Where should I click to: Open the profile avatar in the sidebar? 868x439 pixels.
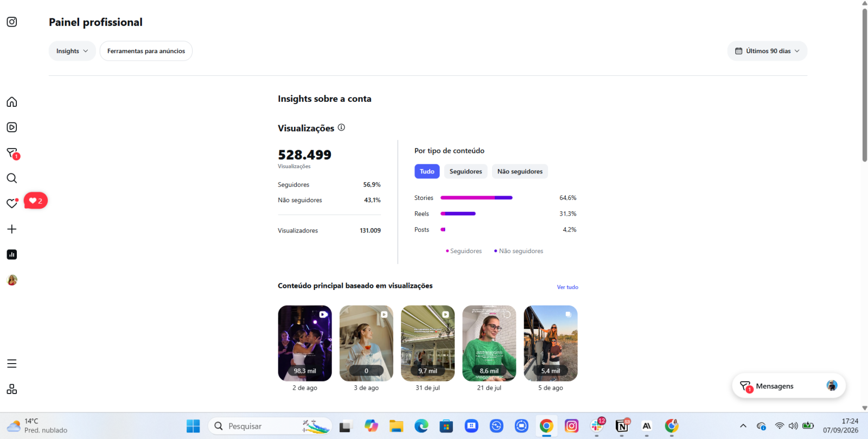[x=12, y=280]
